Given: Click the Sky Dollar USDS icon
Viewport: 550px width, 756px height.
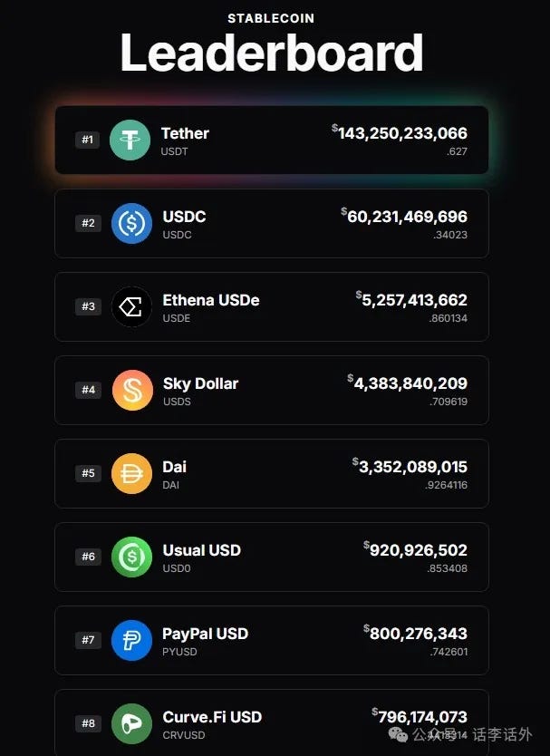Looking at the screenshot, I should (132, 390).
